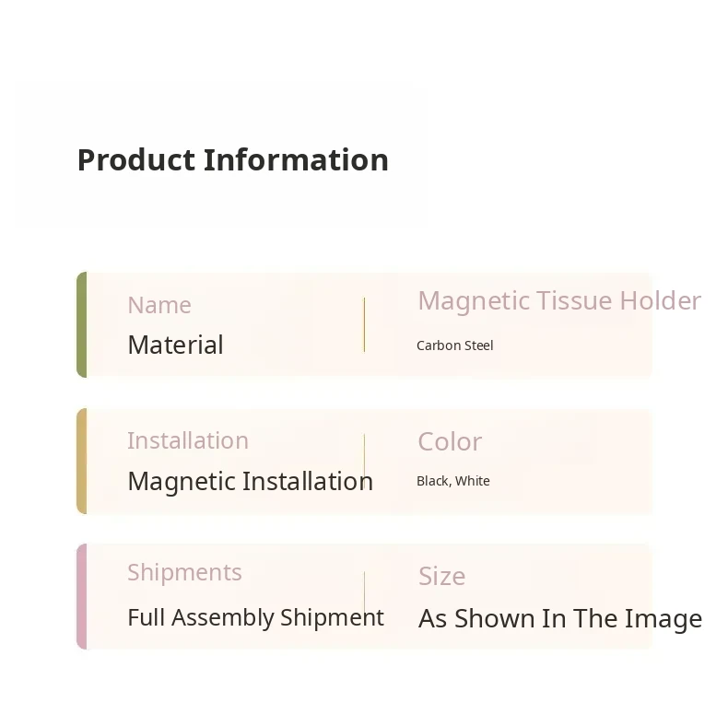This screenshot has width=728, height=726.
Task: Click the vertical divider in the Name card
Action: click(x=364, y=324)
